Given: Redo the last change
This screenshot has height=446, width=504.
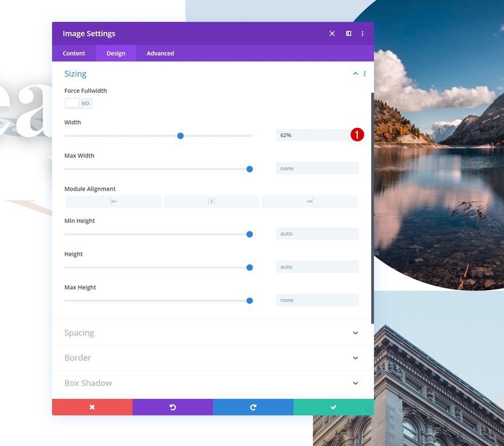Looking at the screenshot, I should tap(253, 407).
